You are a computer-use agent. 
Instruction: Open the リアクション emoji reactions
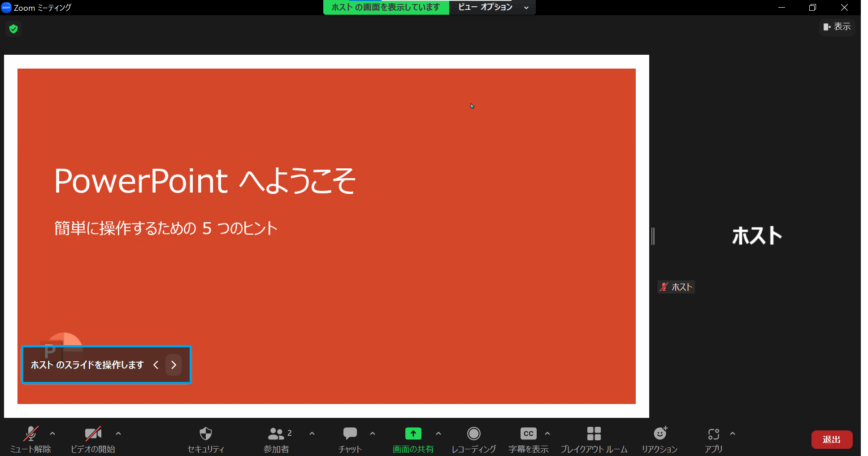tap(660, 434)
